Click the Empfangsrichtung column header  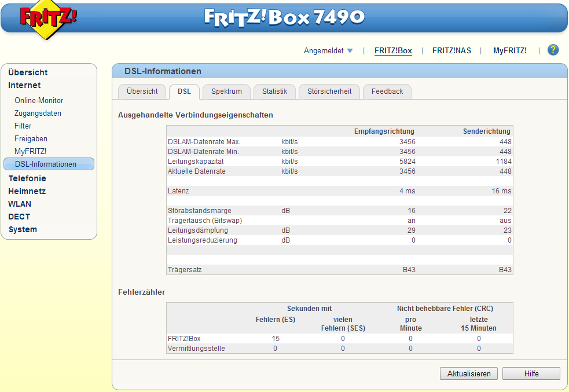pyautogui.click(x=384, y=131)
